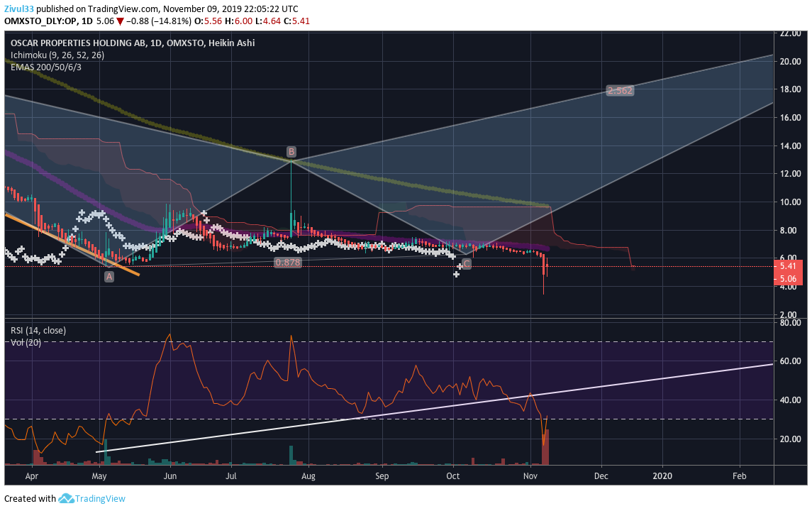The image size is (812, 511).
Task: Click the Aug date on the time axis
Action: [x=308, y=476]
